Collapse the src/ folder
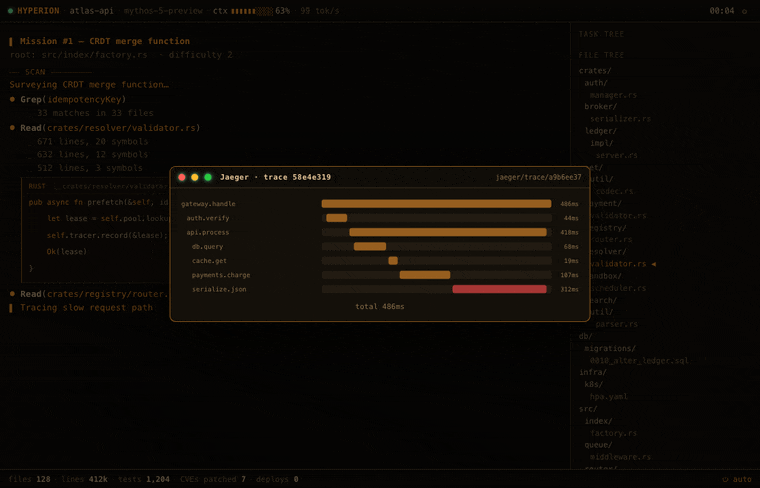This screenshot has height=488, width=760. click(588, 409)
